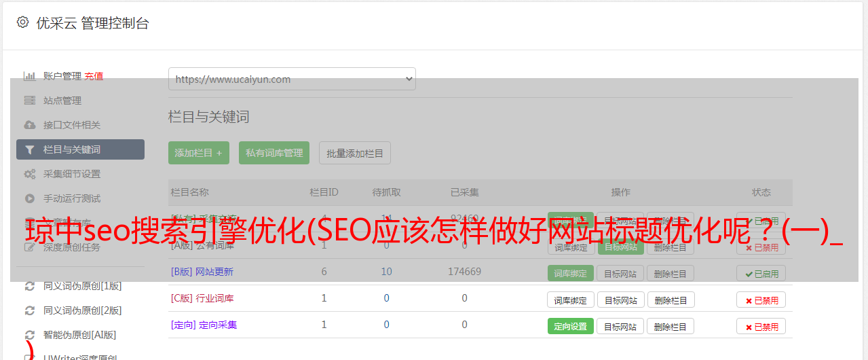
Task: Open the site URL dropdown https://www.ucaiyun.com
Action: click(292, 79)
